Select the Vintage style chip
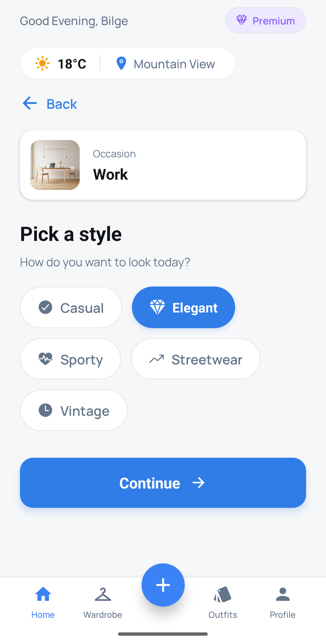 pyautogui.click(x=74, y=410)
